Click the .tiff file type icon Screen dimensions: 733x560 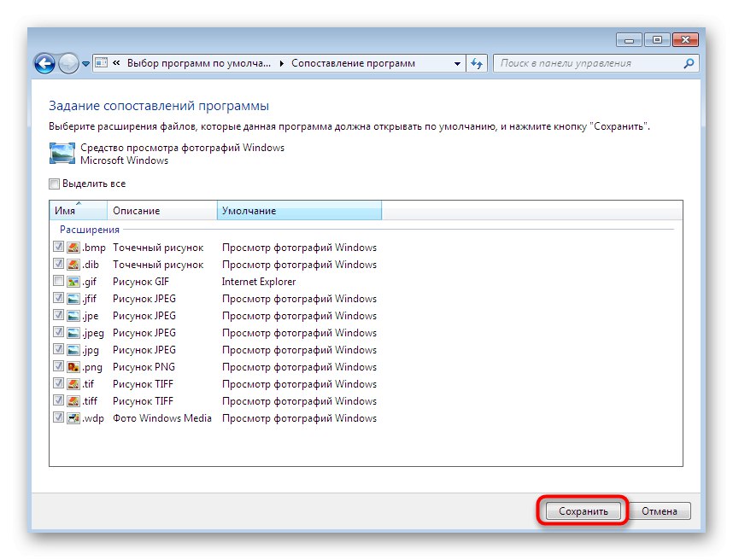(x=73, y=401)
